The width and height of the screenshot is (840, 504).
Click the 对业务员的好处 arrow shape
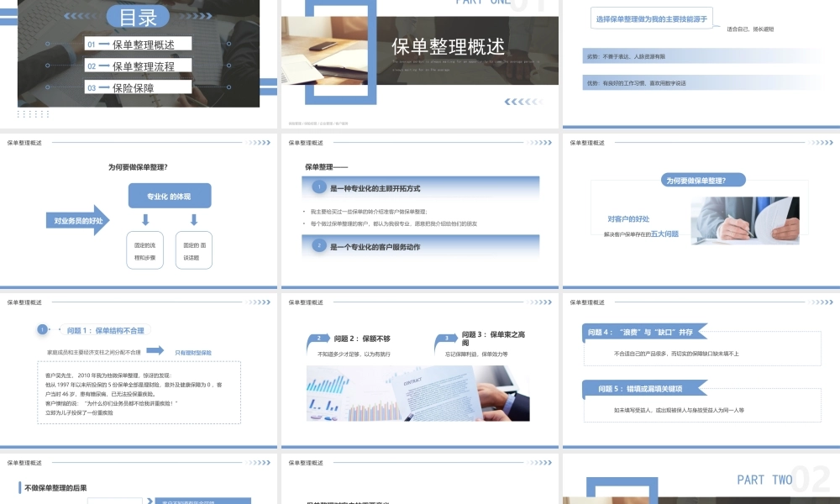click(77, 220)
